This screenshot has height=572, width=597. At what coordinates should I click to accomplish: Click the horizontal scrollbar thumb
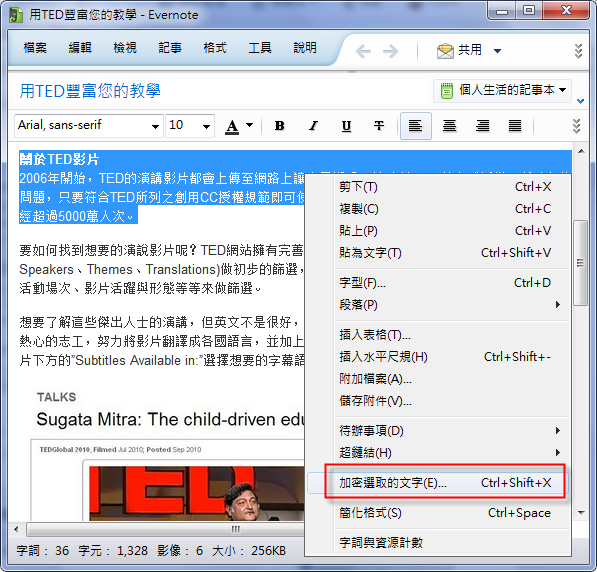pyautogui.click(x=165, y=529)
